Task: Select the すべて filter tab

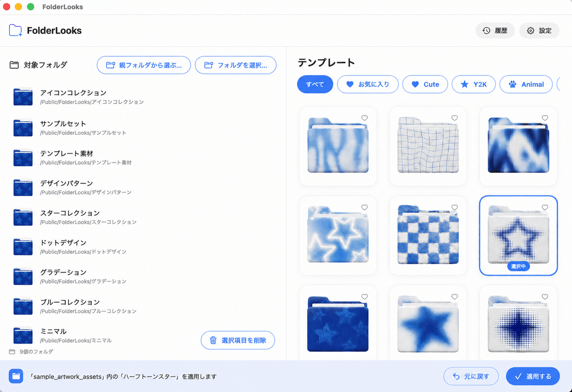Action: pyautogui.click(x=315, y=84)
